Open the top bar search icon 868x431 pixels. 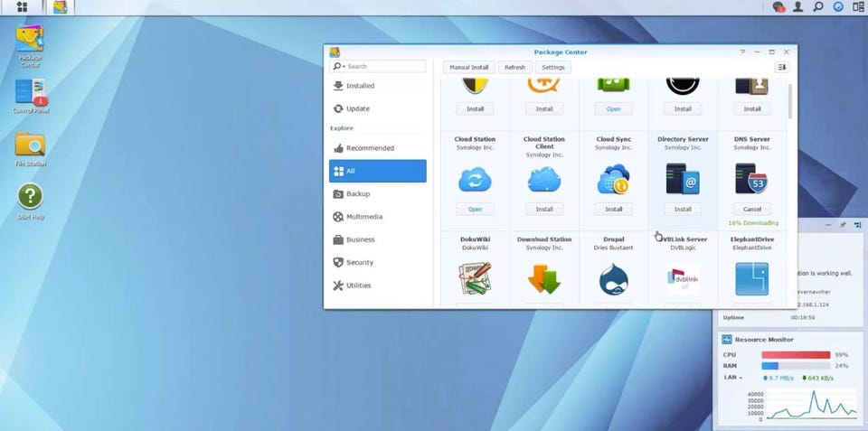[817, 7]
